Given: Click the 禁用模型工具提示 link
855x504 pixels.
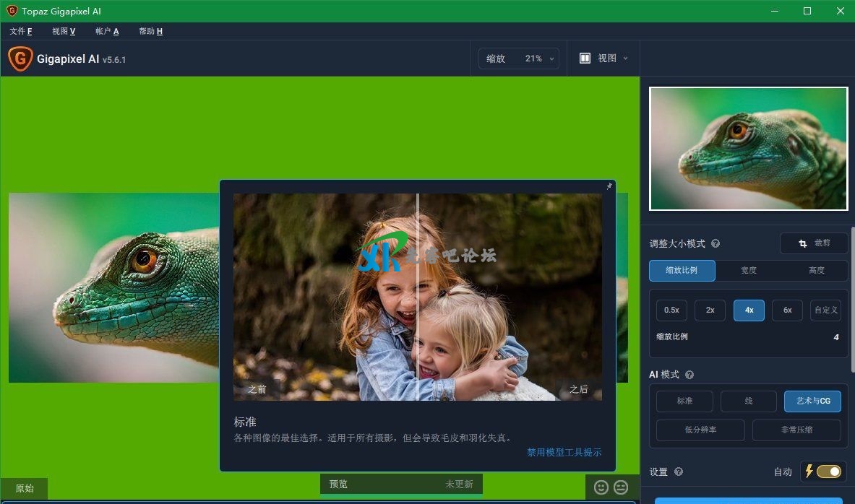Looking at the screenshot, I should 564,453.
